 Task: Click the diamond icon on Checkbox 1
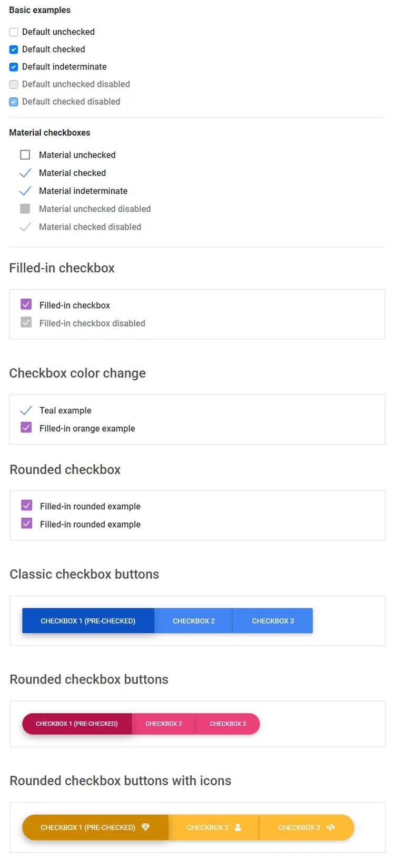[x=146, y=827]
